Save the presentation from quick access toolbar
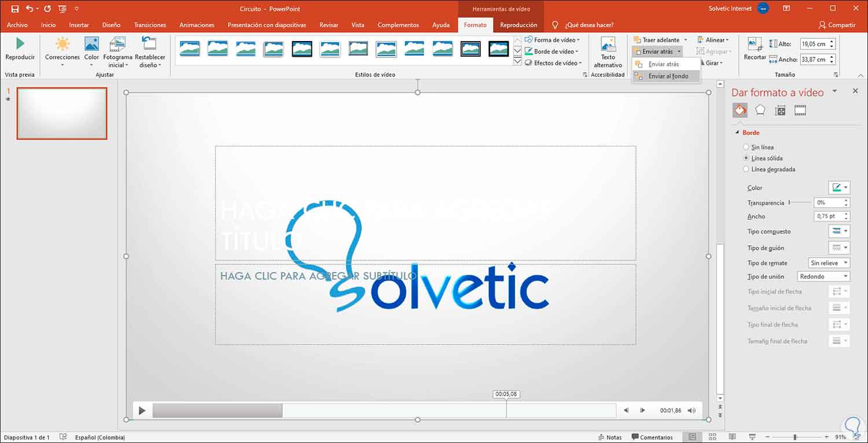The image size is (868, 443). [x=15, y=9]
